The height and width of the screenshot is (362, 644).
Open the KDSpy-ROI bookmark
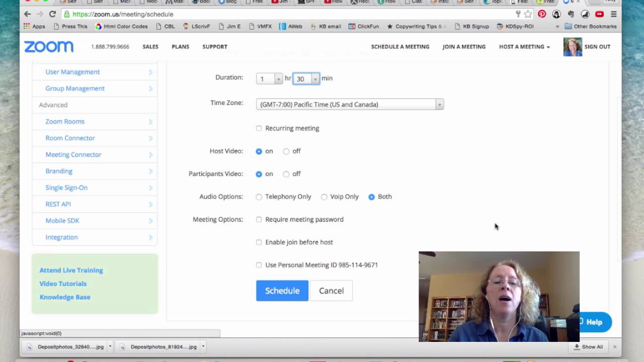[x=515, y=26]
